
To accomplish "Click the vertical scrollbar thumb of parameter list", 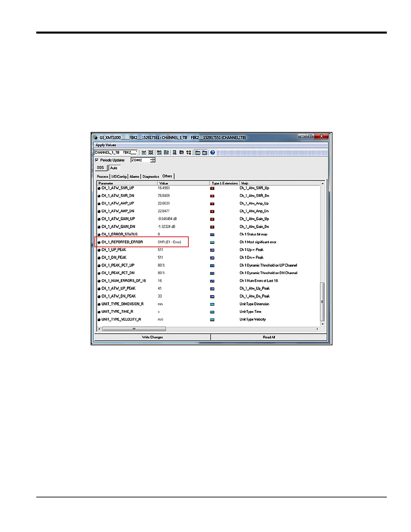I will point(323,302).
